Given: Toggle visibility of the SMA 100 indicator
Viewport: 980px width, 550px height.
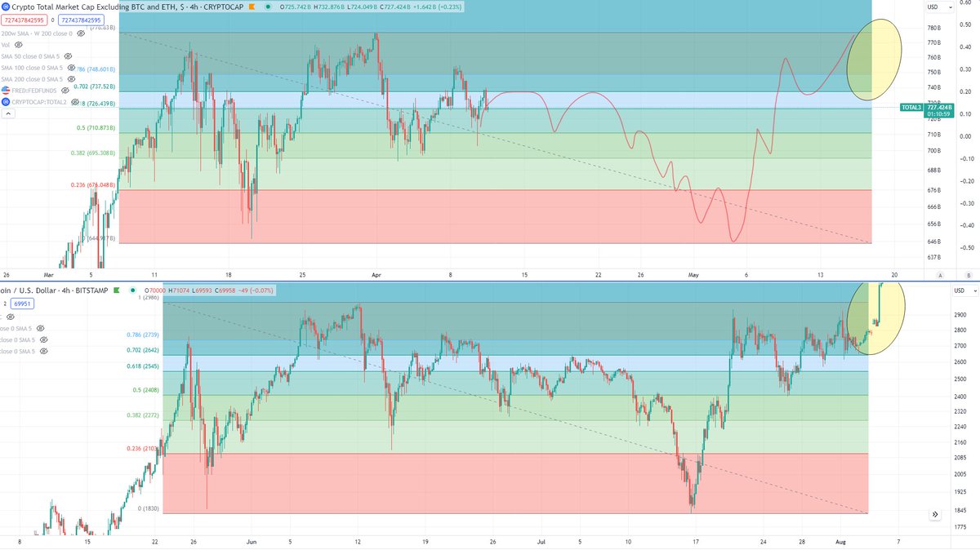Looking at the screenshot, I should pos(70,68).
